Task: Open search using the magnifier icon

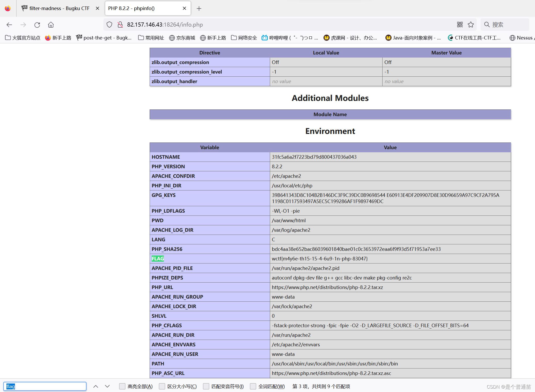Action: click(x=487, y=25)
